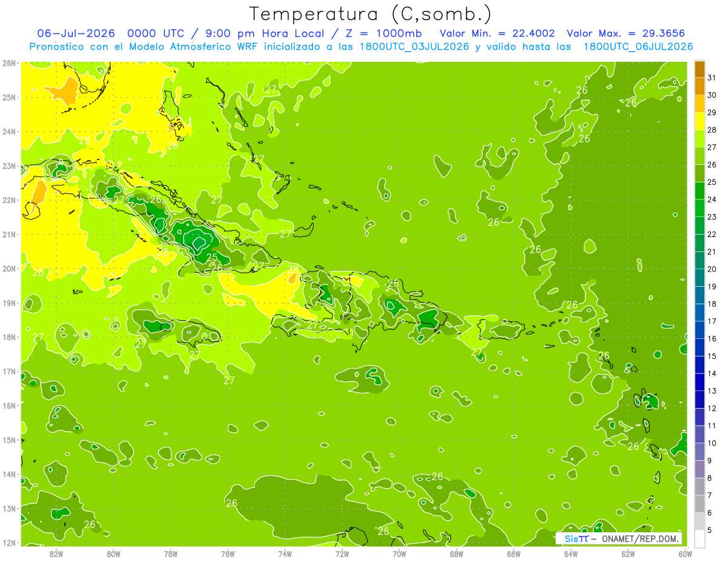Click the "78W" longitude axis label
The image size is (728, 562).
(x=170, y=553)
